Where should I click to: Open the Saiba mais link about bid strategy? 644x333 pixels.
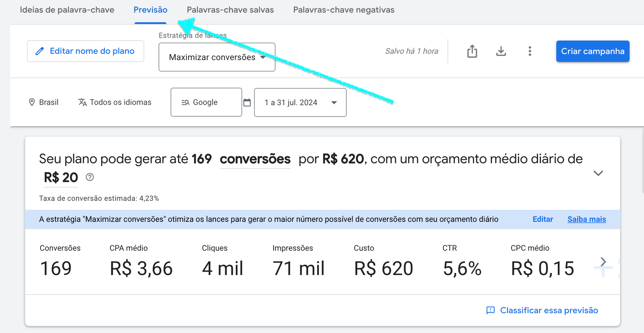586,219
